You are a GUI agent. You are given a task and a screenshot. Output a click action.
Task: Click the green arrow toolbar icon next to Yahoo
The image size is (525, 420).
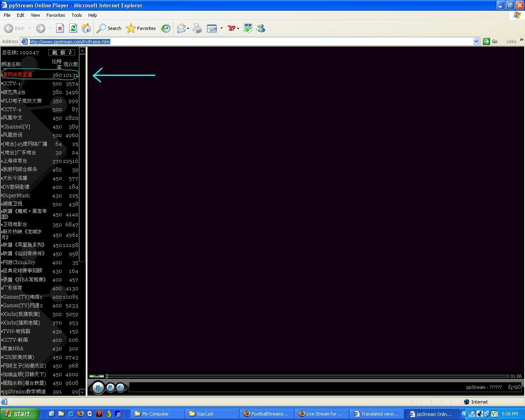248,28
